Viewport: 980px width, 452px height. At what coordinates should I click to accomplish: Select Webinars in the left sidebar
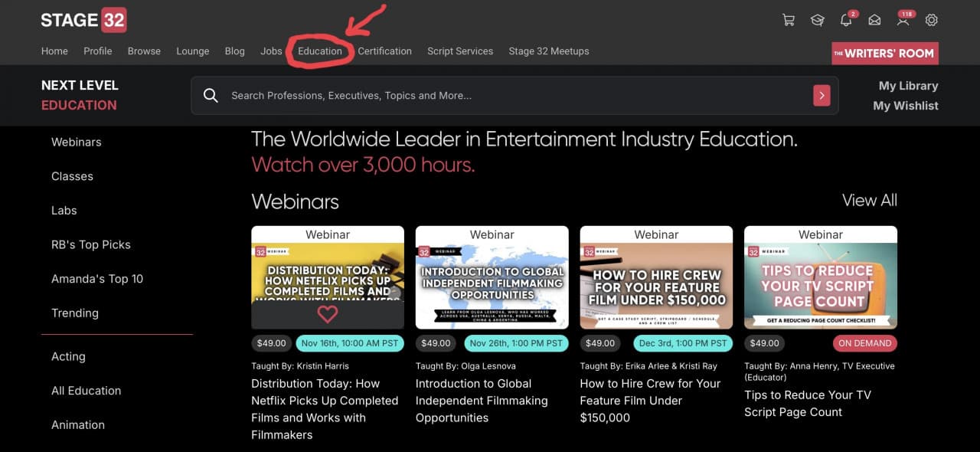pyautogui.click(x=77, y=142)
